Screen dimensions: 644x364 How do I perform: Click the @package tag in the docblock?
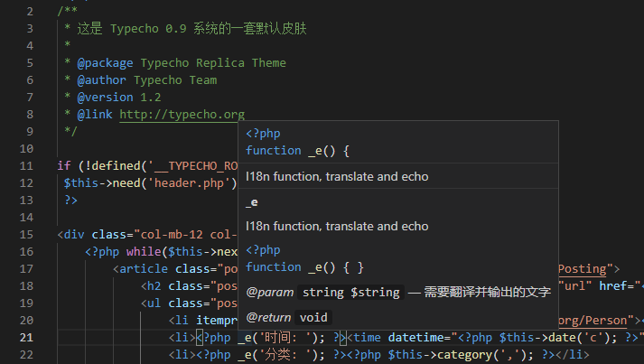coord(106,63)
